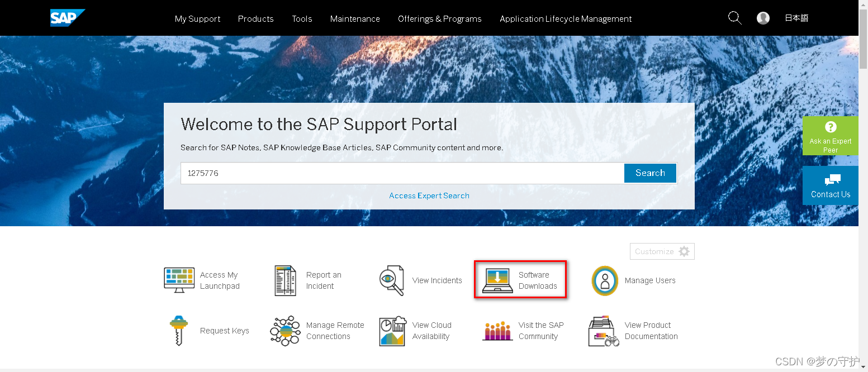868x372 pixels.
Task: Open the View Product Documentation text link
Action: (x=651, y=331)
